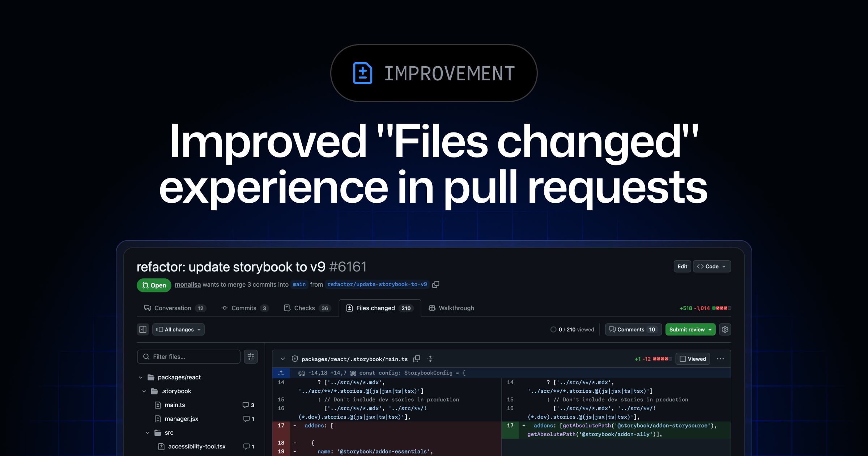The height and width of the screenshot is (456, 868).
Task: Open the Walkthrough tab
Action: point(451,308)
